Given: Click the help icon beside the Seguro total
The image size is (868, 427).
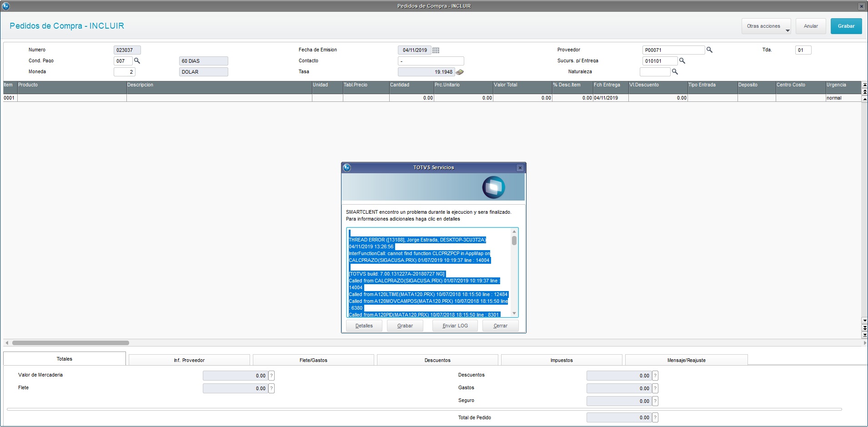Looking at the screenshot, I should click(x=655, y=401).
